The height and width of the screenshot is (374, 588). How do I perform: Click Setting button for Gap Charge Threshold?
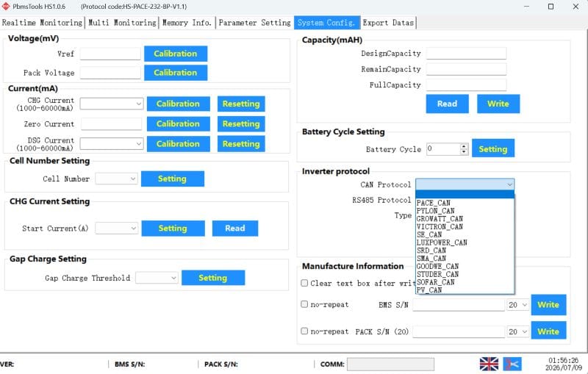(x=213, y=278)
